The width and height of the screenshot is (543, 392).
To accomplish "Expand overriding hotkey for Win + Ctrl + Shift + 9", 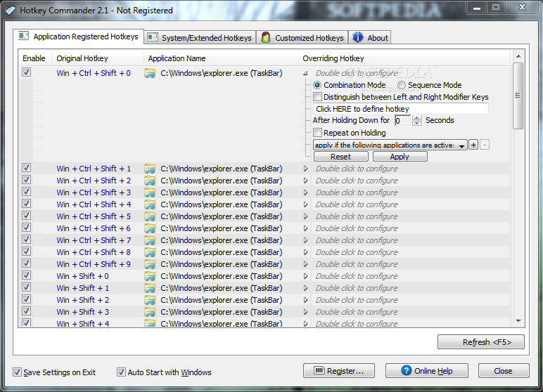I will pyautogui.click(x=305, y=264).
